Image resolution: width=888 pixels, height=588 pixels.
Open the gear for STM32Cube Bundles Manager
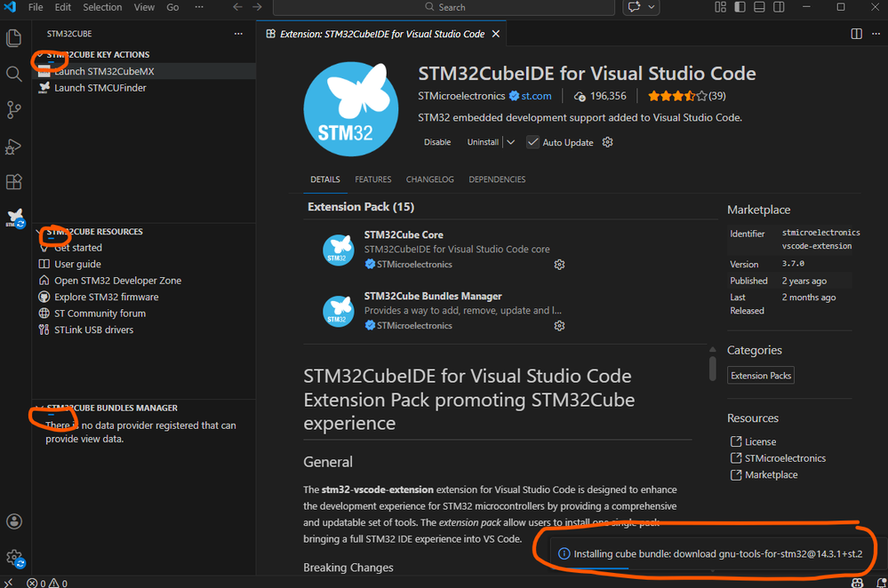559,325
